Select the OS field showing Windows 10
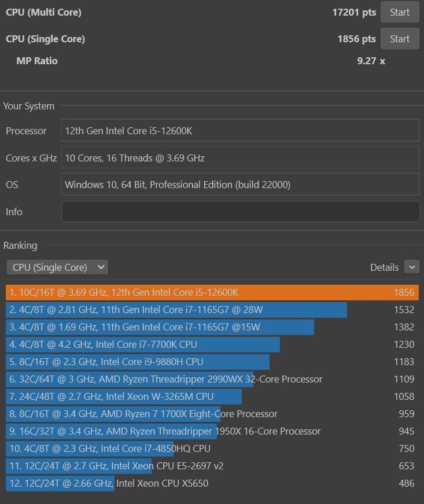This screenshot has width=424, height=504. tap(240, 185)
